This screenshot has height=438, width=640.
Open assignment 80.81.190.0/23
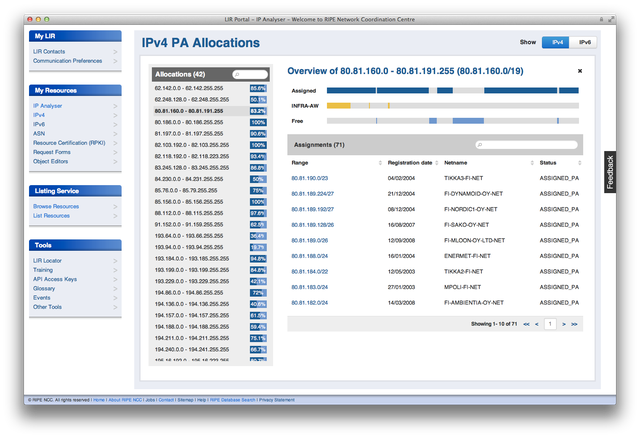[309, 178]
